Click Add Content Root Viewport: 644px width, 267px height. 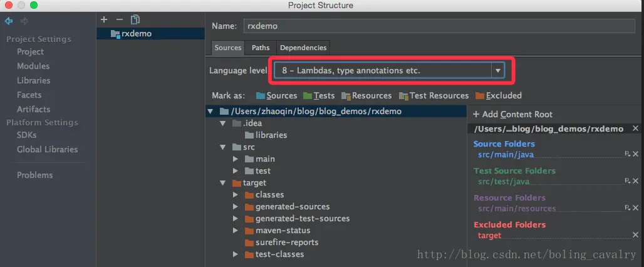pos(512,115)
